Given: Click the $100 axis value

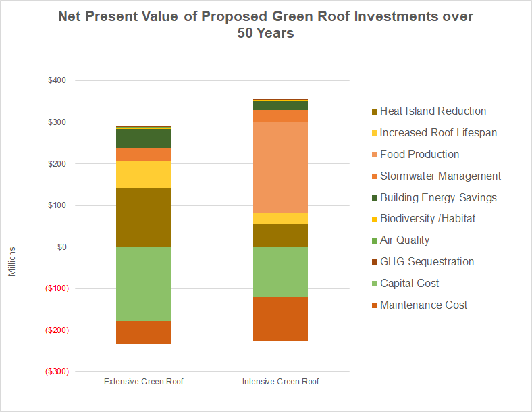Looking at the screenshot, I should [x=57, y=205].
